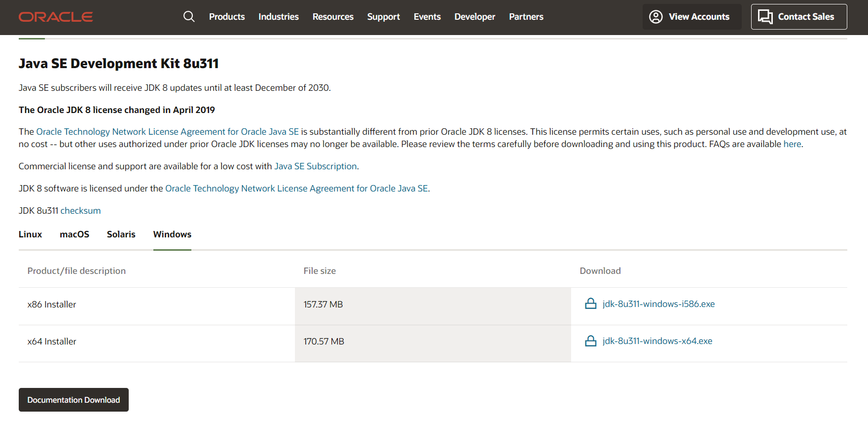
Task: Click the Oracle logo
Action: click(x=56, y=17)
